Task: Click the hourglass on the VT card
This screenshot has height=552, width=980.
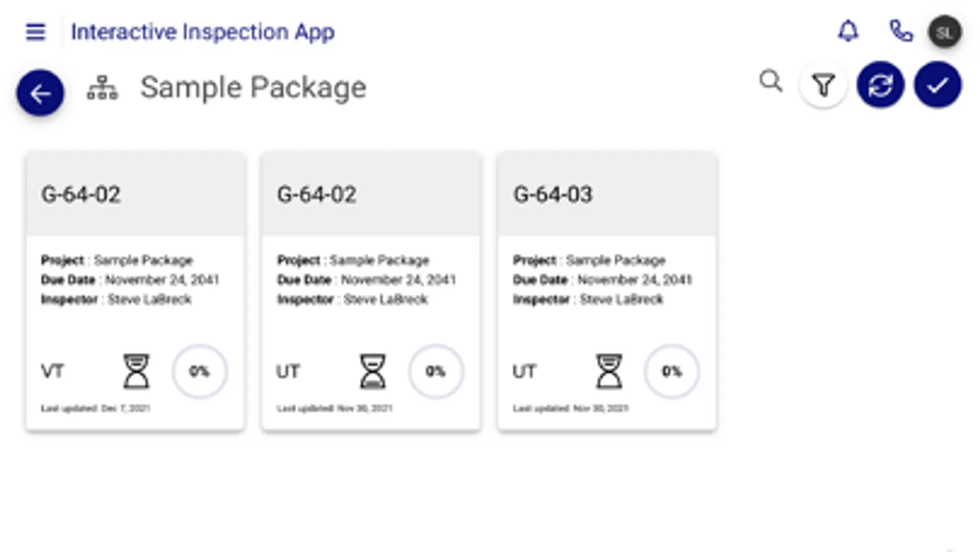Action: [x=136, y=371]
